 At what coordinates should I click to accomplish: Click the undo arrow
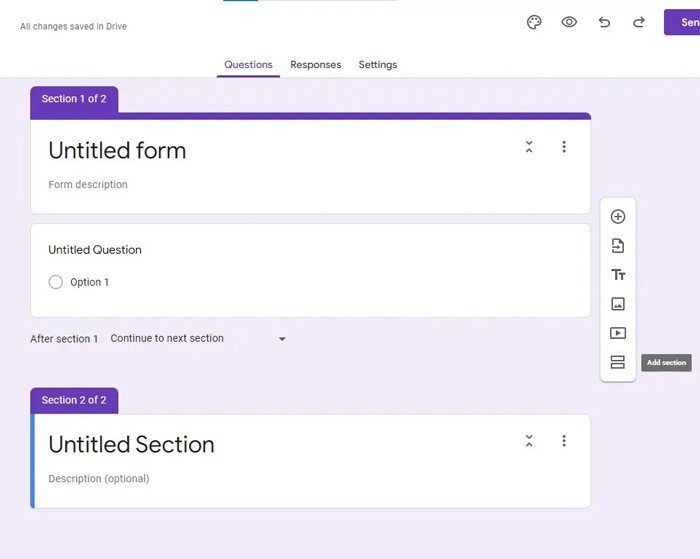[604, 22]
